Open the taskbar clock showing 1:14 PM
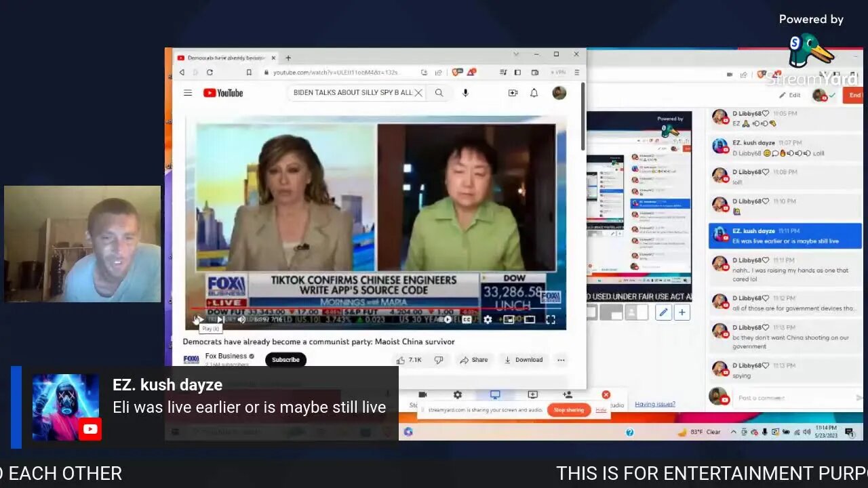The width and height of the screenshot is (868, 488). click(827, 432)
